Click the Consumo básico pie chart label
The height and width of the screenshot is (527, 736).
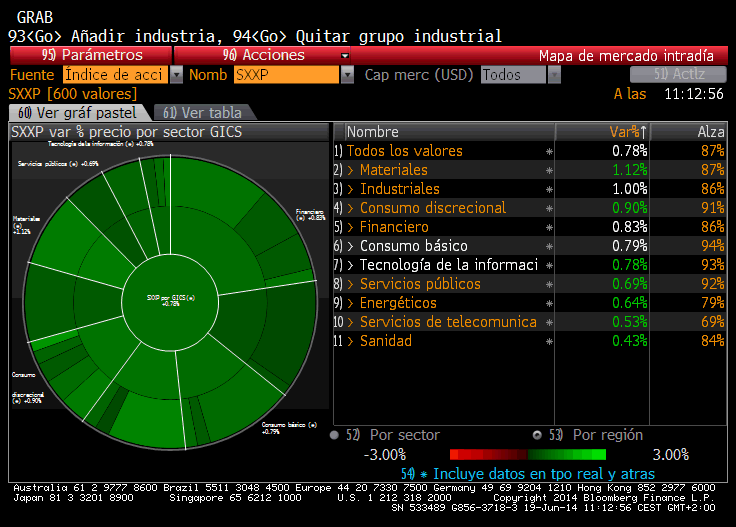[289, 428]
